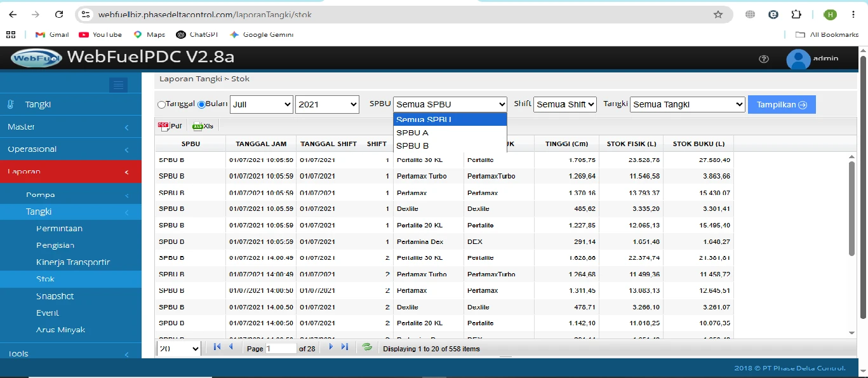Open the Tangki dropdown Semua Tangki
This screenshot has height=378, width=868.
[x=687, y=104]
